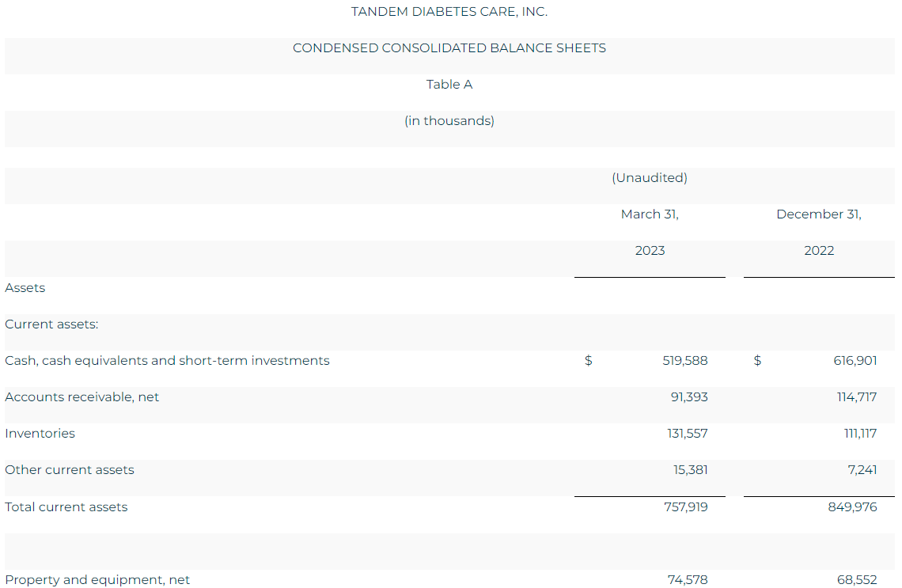This screenshot has height=588, width=902.
Task: Click dollar sign before 519,588
Action: [588, 361]
